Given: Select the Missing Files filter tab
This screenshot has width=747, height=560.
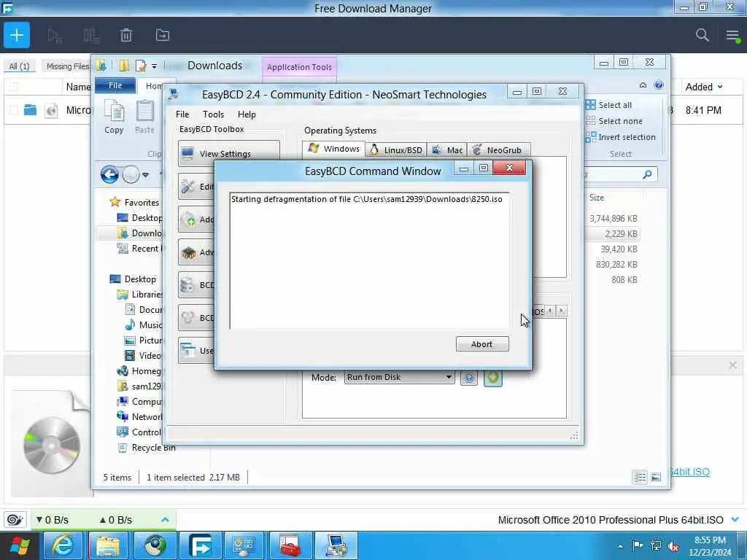Looking at the screenshot, I should [68, 66].
